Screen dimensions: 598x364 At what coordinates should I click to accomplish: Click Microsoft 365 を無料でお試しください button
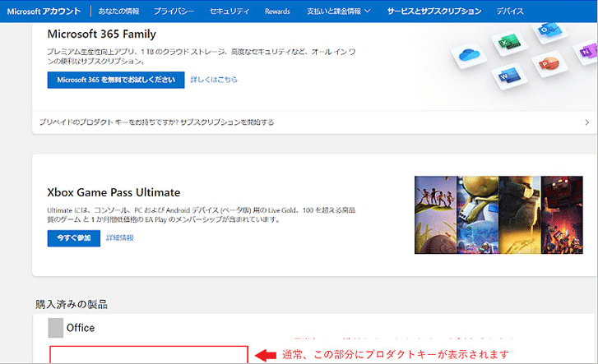click(x=116, y=80)
